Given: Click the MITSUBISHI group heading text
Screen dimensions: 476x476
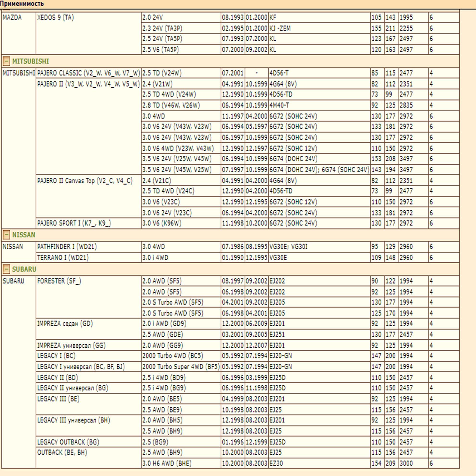Looking at the screenshot, I should 31,61.
